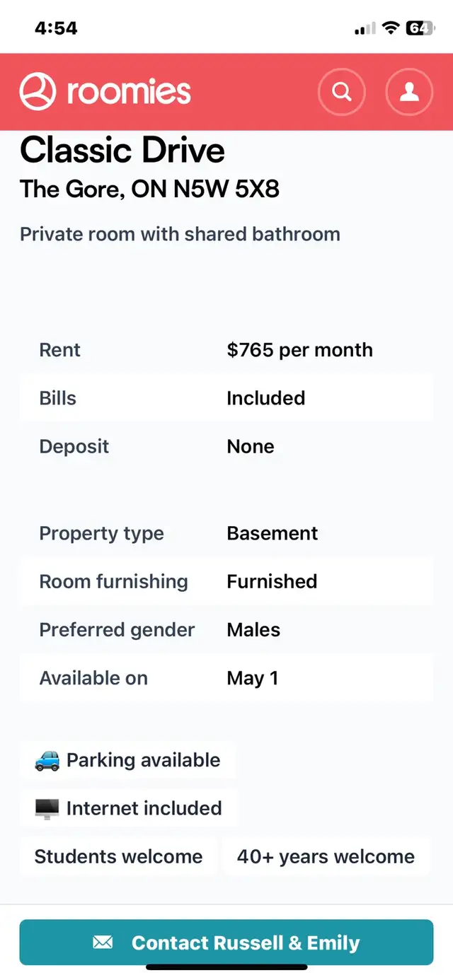Tap the Wi-Fi status icon
Viewport: 453px width, 980px height.
[x=389, y=28]
